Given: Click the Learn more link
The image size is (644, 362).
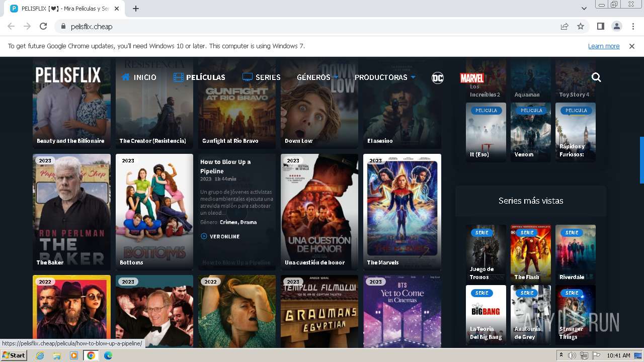Looking at the screenshot, I should 604,46.
